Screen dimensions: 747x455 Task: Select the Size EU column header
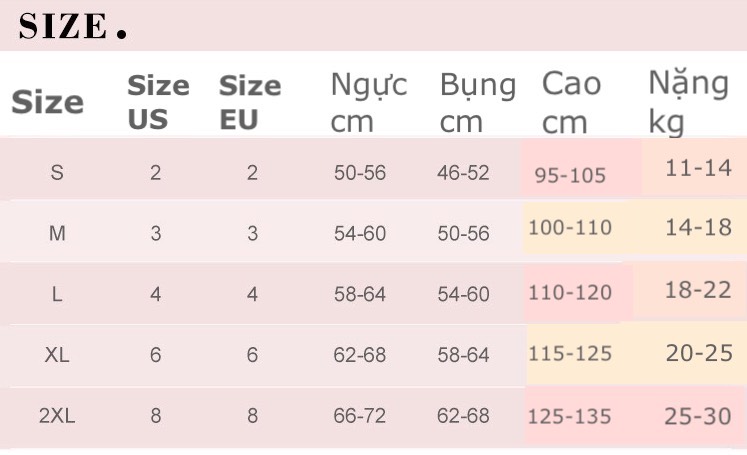click(x=250, y=102)
